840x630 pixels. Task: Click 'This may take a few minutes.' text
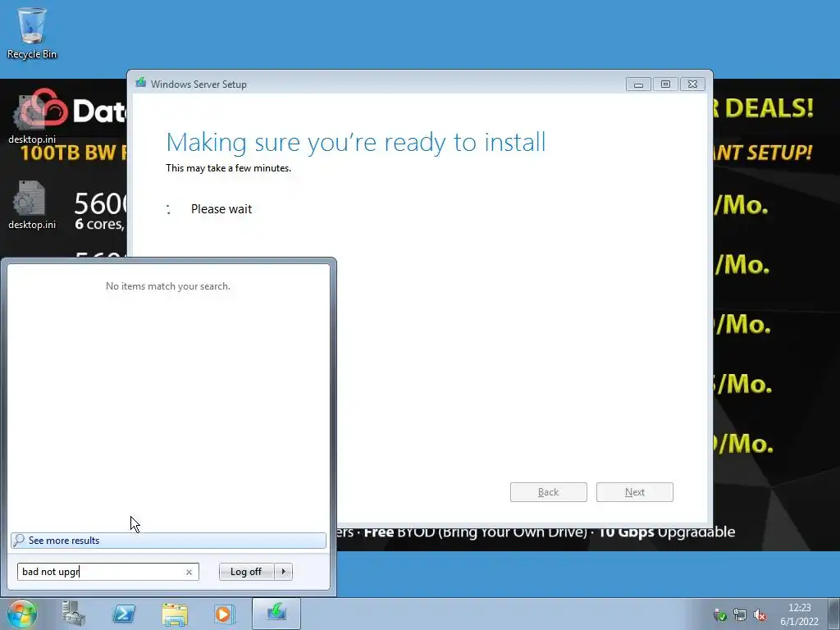228,168
